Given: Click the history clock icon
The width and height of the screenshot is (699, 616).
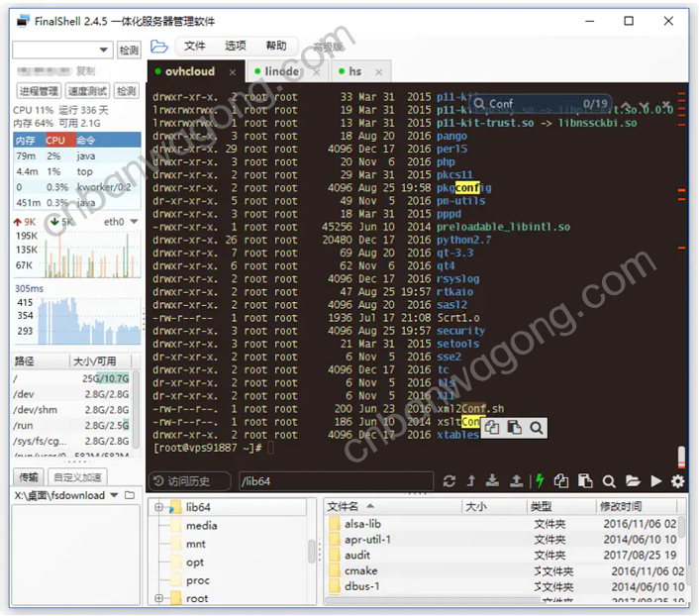Looking at the screenshot, I should (158, 481).
